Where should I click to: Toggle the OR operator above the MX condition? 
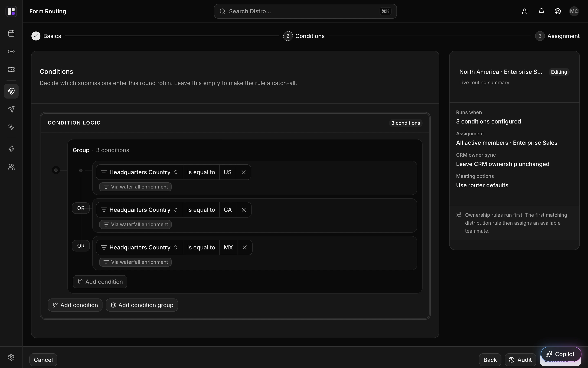point(81,246)
